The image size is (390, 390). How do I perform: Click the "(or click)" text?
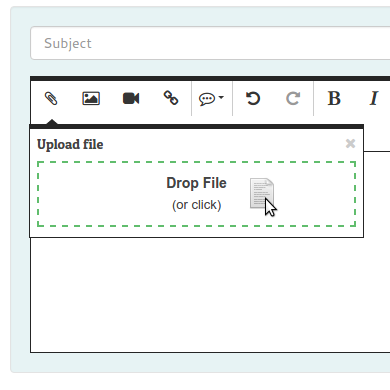(x=196, y=205)
